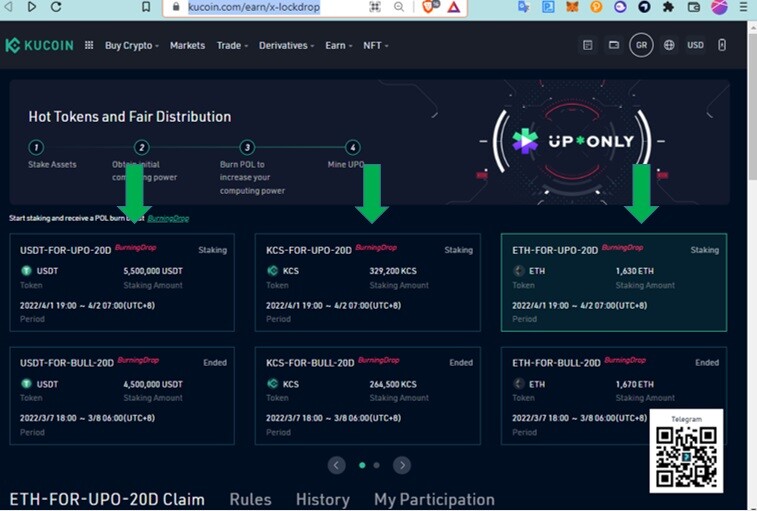Click the Brave Rewards triangle icon
Viewport: 757px width, 511px height.
[x=453, y=7]
